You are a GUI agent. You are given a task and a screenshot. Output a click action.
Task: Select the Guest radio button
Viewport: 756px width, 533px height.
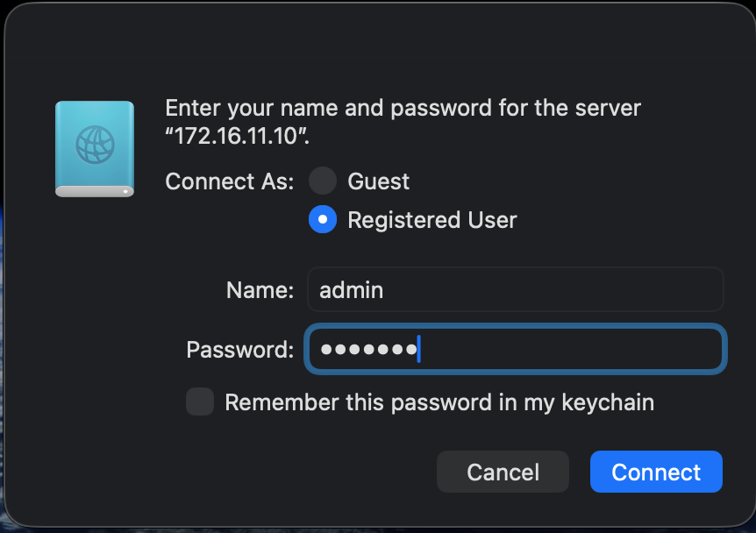(x=323, y=181)
